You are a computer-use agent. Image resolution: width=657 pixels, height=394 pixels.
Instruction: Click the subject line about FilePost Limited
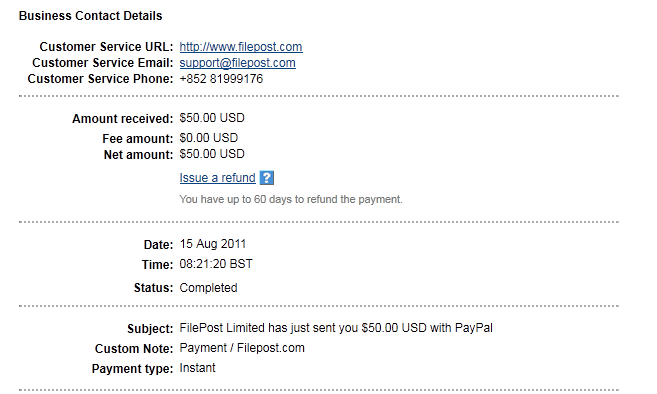coord(336,328)
